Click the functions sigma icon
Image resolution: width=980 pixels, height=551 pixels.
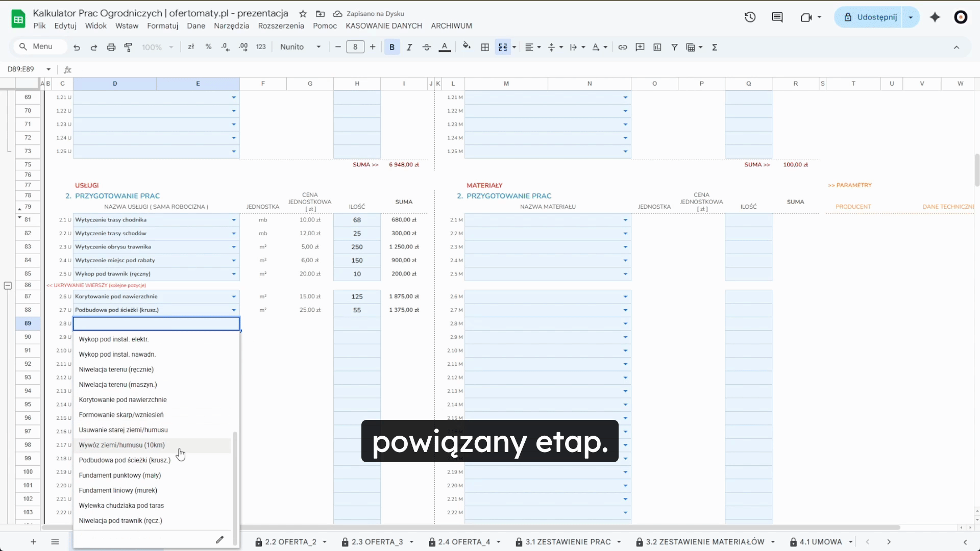click(715, 47)
